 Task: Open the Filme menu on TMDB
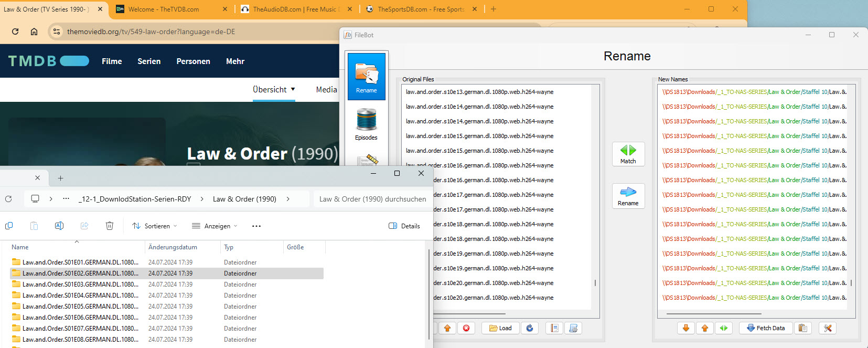(112, 61)
